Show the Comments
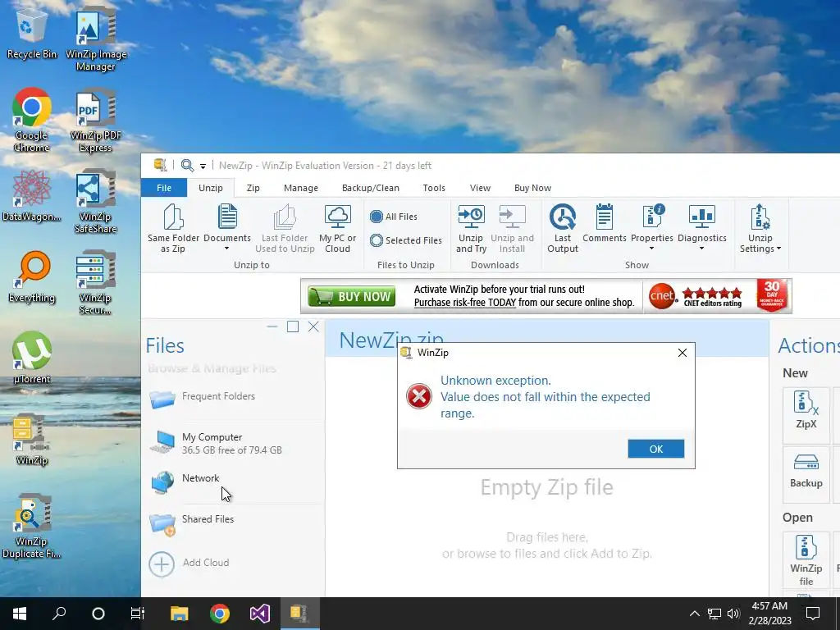This screenshot has width=840, height=630. [605, 224]
